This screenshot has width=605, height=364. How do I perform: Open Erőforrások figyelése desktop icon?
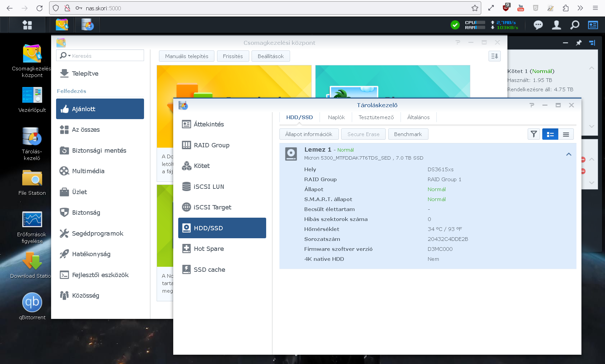click(x=32, y=220)
